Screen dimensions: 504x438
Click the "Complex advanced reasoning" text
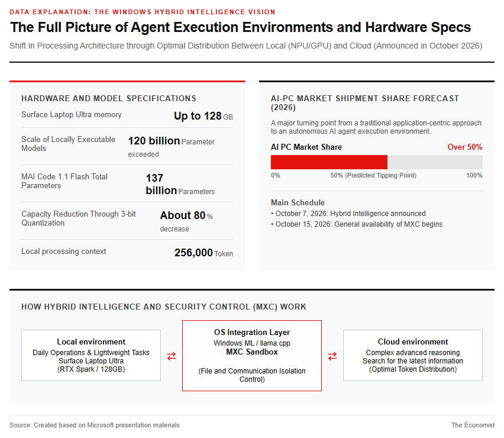pyautogui.click(x=413, y=352)
